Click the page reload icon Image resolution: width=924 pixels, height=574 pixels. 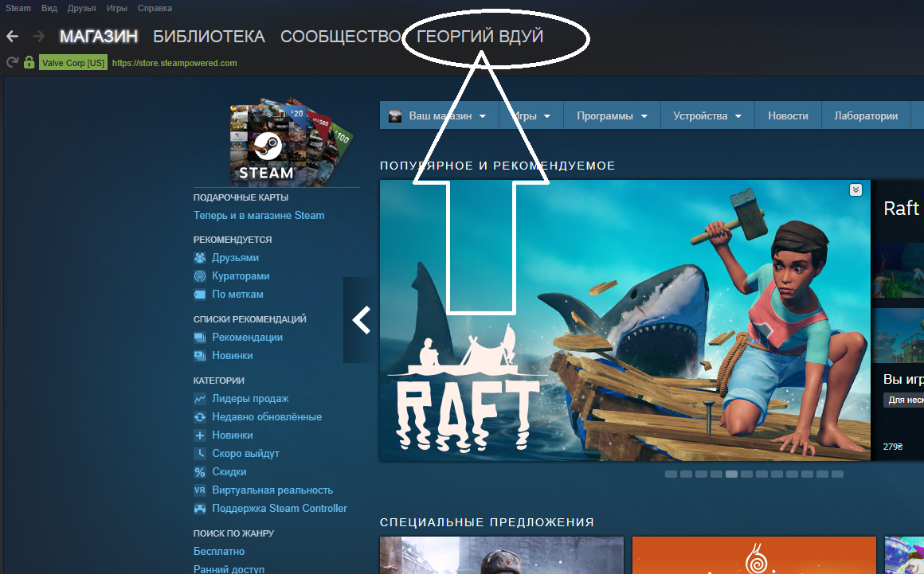tap(12, 62)
